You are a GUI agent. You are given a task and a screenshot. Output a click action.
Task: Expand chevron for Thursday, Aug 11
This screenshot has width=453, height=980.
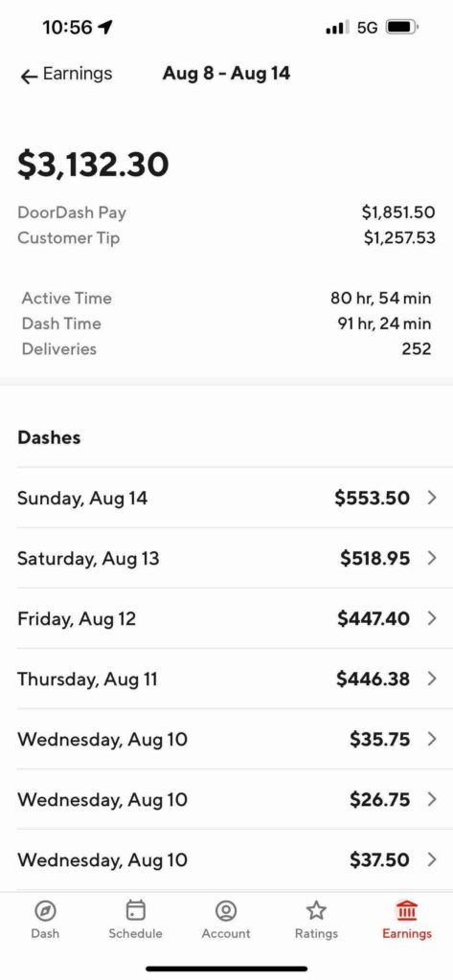pyautogui.click(x=431, y=679)
